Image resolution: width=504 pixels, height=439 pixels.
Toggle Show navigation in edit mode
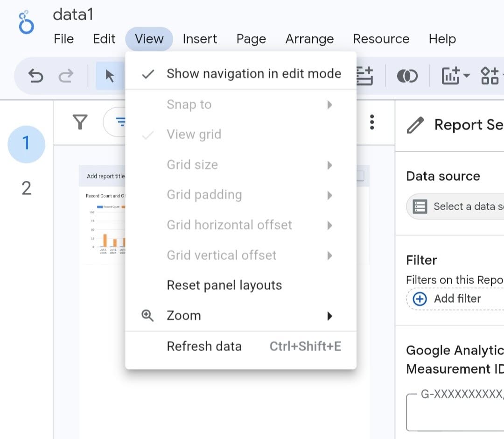253,74
